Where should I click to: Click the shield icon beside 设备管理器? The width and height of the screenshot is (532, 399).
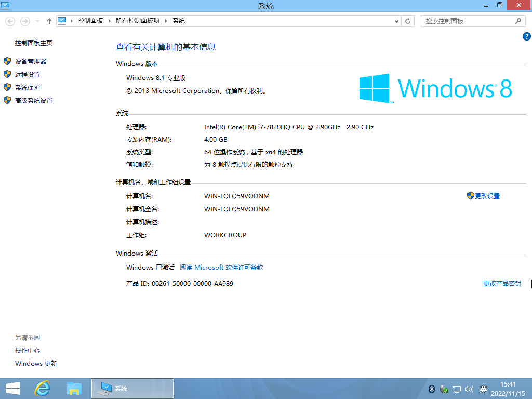point(7,61)
